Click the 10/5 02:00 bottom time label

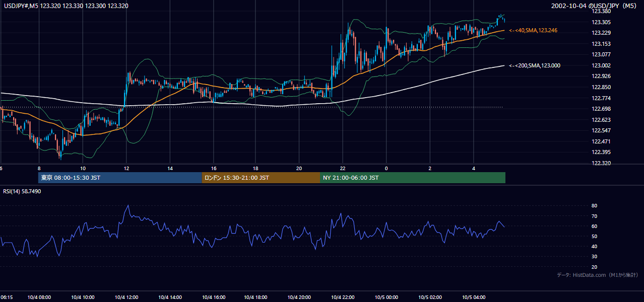[x=430, y=297]
